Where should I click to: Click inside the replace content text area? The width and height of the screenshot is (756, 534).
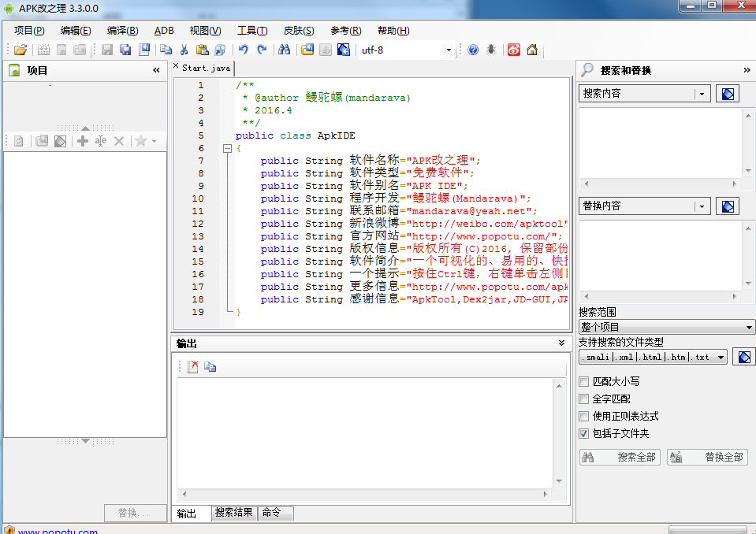(660, 256)
